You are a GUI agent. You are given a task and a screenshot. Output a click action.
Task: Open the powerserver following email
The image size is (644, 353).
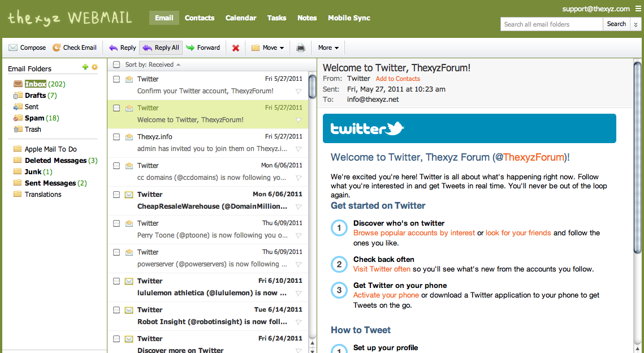208,259
